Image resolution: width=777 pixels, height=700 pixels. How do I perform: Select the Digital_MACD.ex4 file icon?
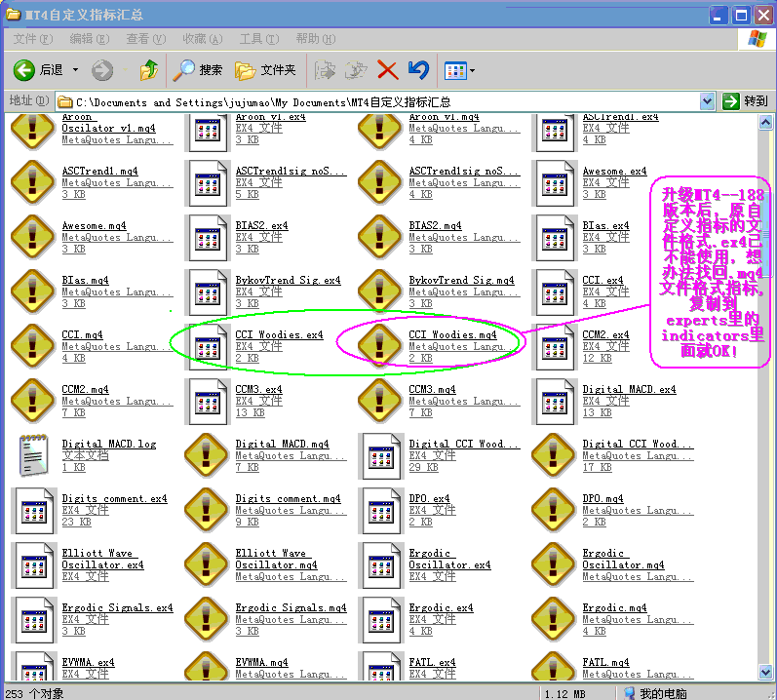coord(554,402)
